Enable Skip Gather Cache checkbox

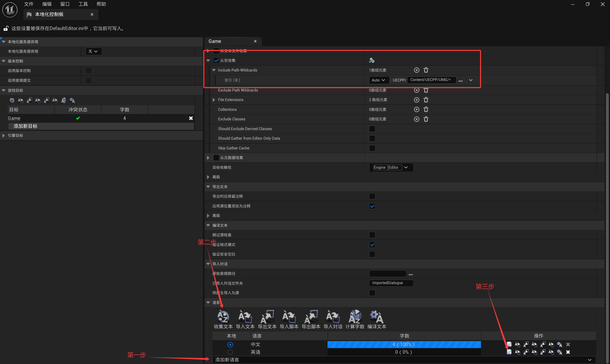(372, 148)
